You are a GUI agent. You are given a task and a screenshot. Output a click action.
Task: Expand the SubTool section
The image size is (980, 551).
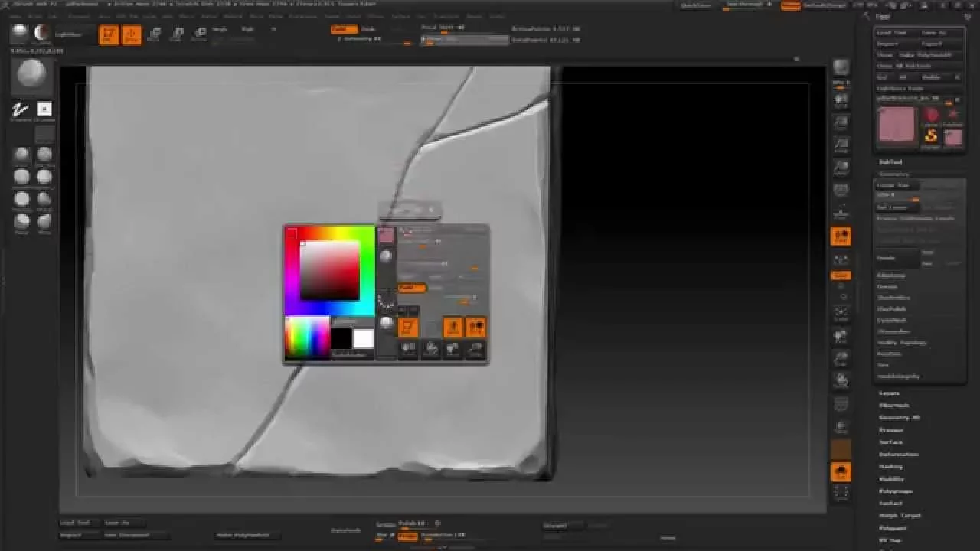tap(891, 162)
